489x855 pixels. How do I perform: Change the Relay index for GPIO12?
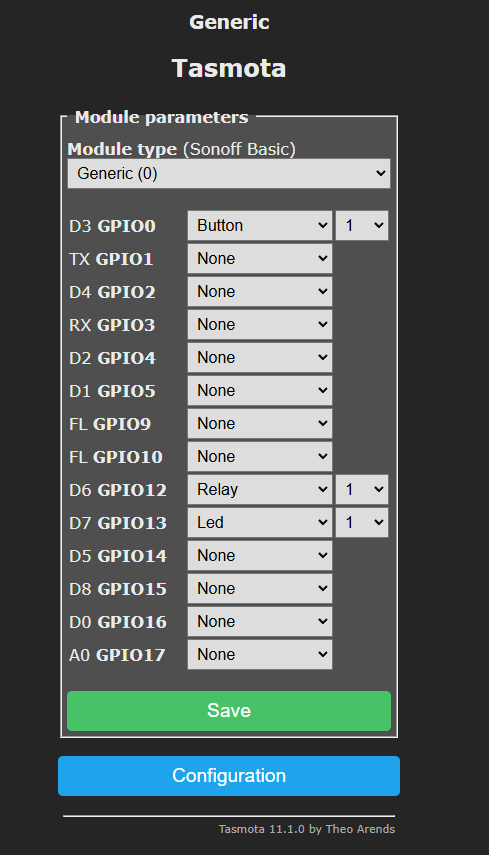[x=362, y=490]
